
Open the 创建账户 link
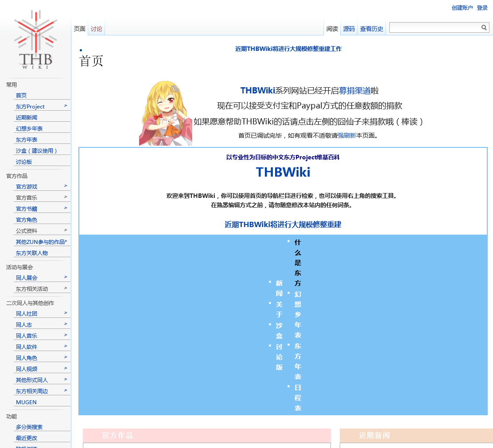click(462, 8)
